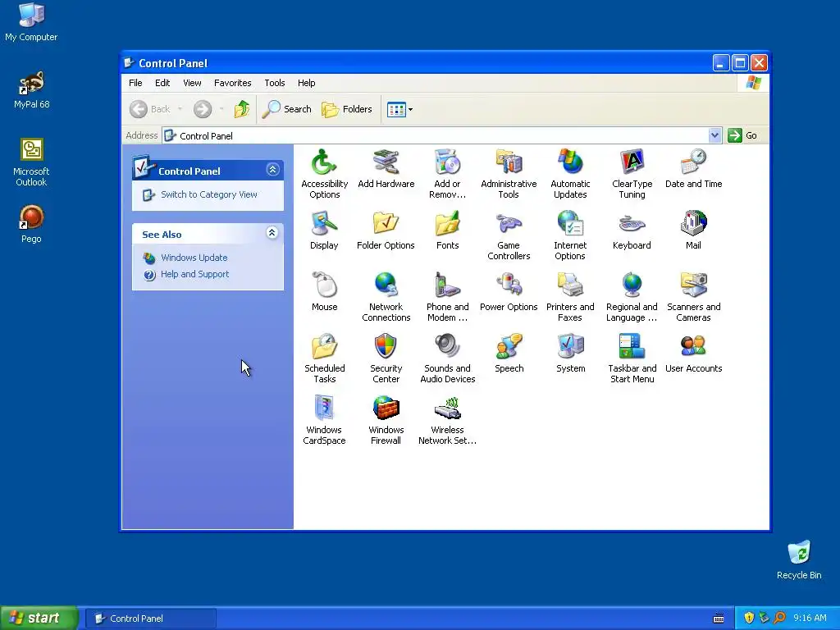Select the Date and Time icon

(693, 162)
